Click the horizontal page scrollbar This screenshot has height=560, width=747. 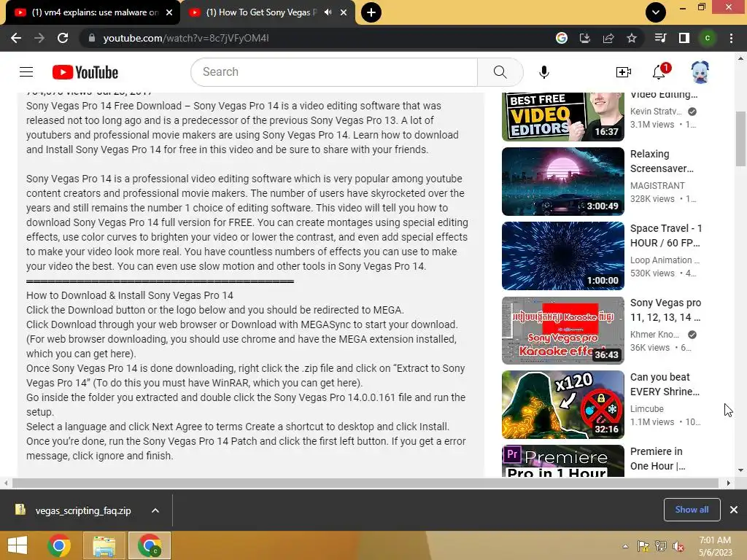365,483
